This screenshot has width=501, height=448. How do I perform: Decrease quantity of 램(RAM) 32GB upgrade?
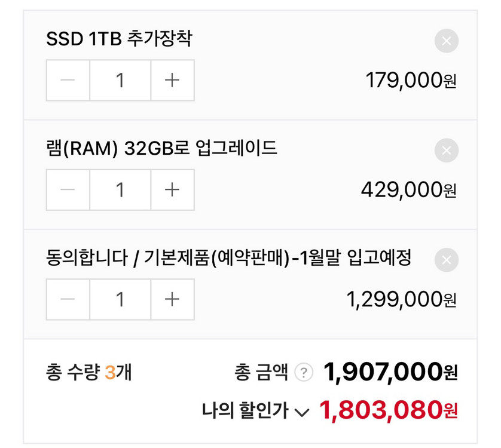click(68, 190)
